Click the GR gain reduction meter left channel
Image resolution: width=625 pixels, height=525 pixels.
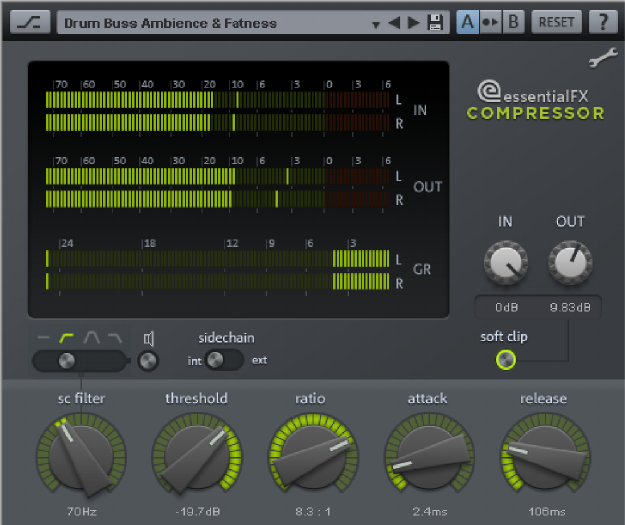pyautogui.click(x=218, y=259)
